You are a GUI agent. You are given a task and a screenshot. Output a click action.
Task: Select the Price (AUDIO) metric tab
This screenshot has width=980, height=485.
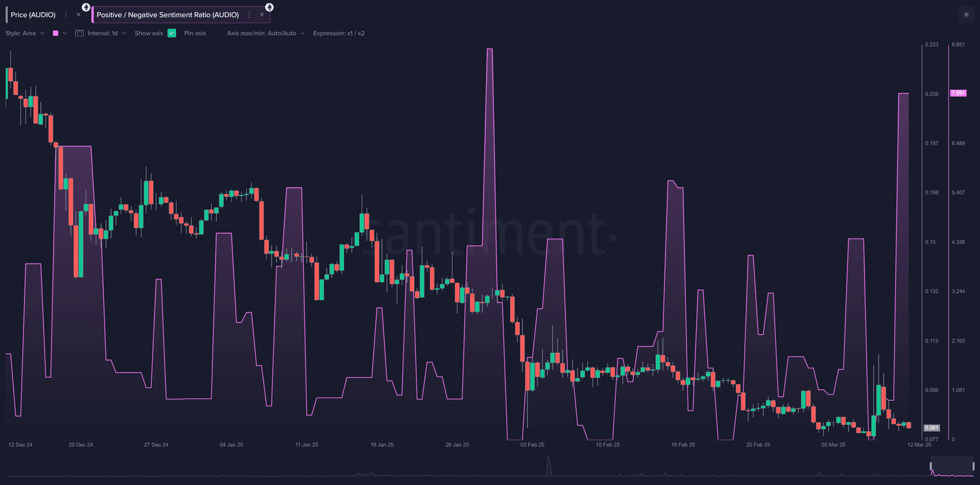pyautogui.click(x=33, y=15)
